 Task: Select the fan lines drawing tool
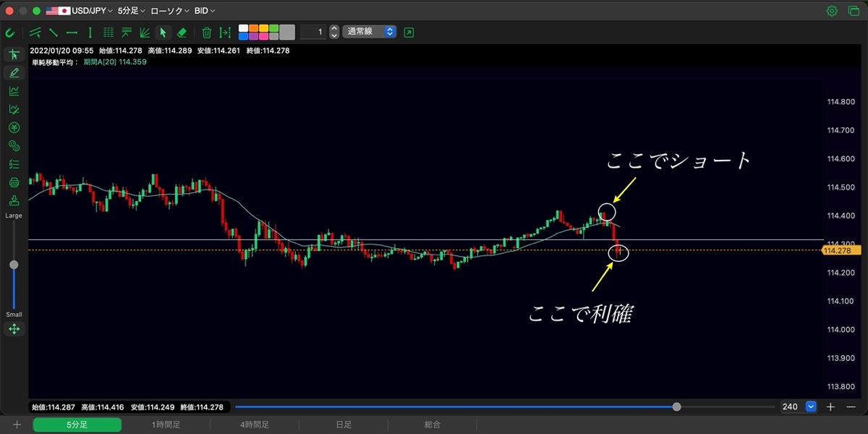(x=145, y=33)
